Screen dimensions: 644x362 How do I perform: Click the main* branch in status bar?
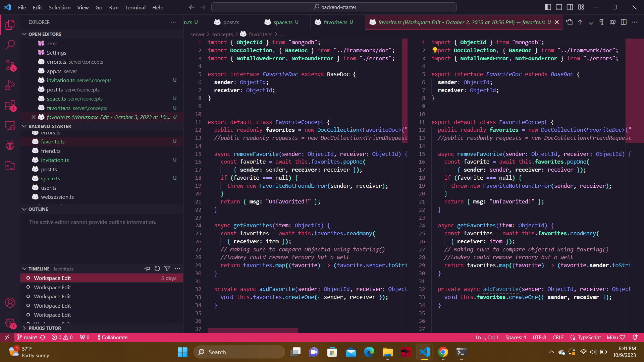(x=27, y=338)
